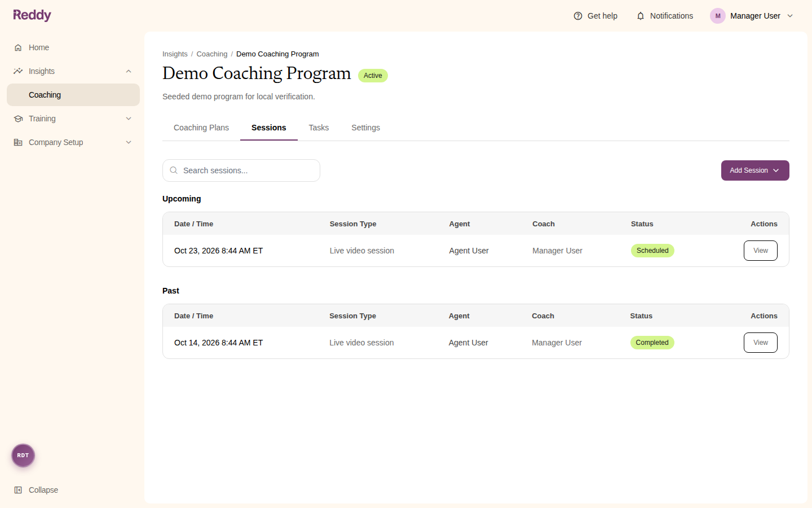Go to the Settings tab
The image size is (812, 508).
coord(365,128)
